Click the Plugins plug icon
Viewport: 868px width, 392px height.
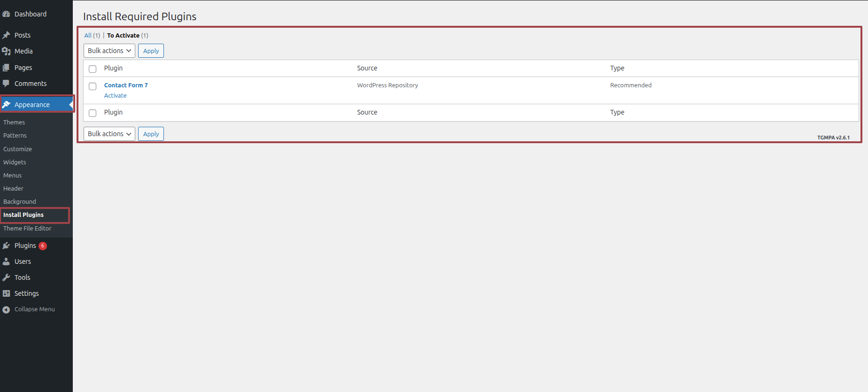(6, 246)
